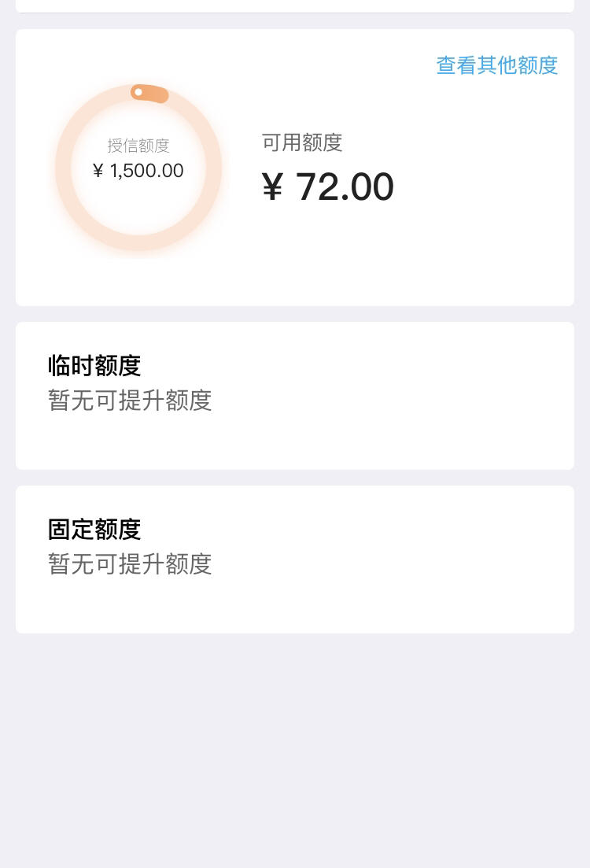The height and width of the screenshot is (868, 590).
Task: Tap the empty gray area below 固定额度 card
Action: 295,750
